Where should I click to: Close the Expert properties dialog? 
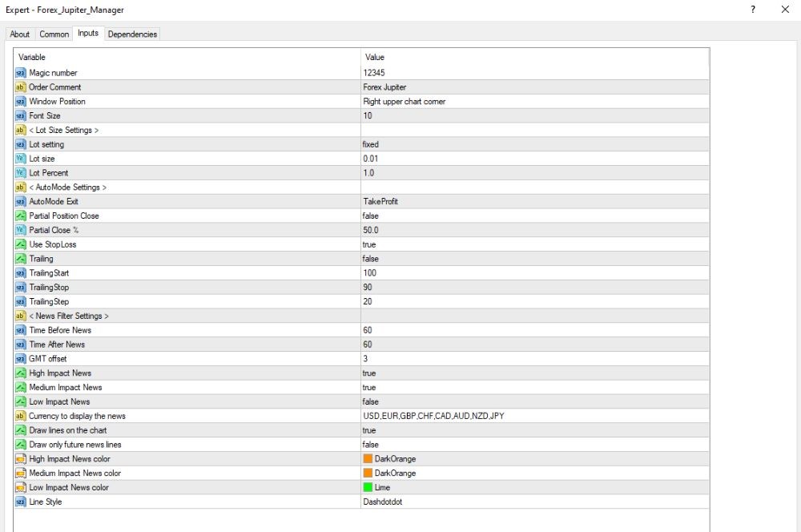point(785,9)
